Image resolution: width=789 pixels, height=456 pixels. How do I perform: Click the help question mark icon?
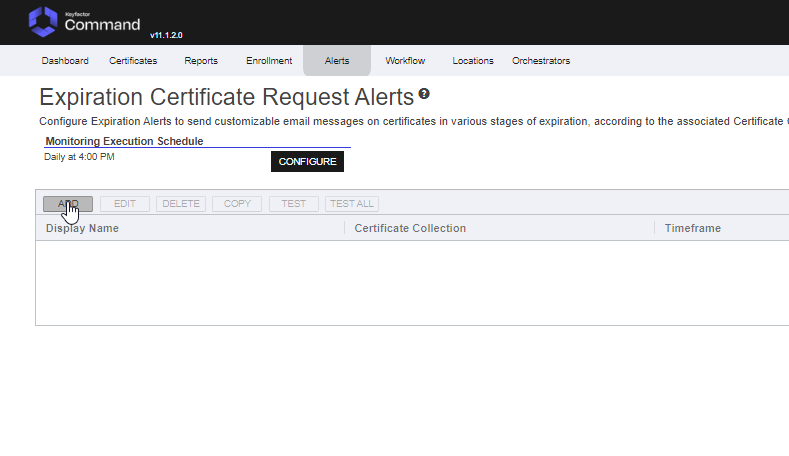coord(424,94)
